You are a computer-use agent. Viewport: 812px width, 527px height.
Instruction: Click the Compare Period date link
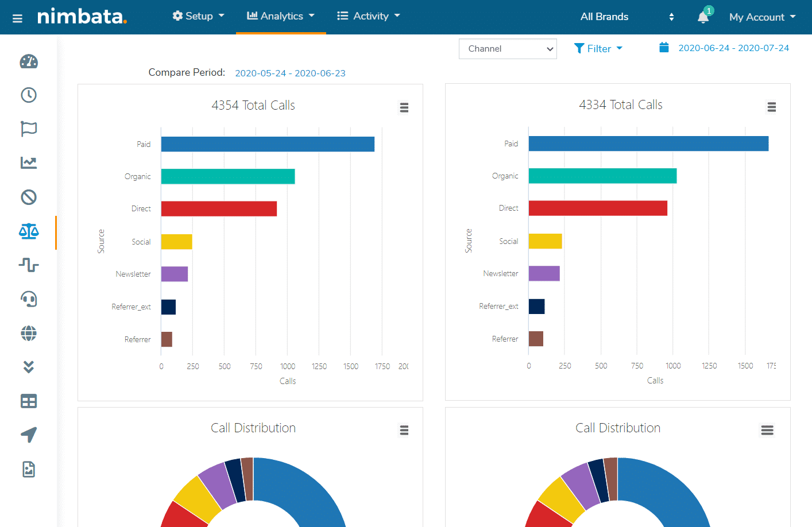click(x=290, y=72)
